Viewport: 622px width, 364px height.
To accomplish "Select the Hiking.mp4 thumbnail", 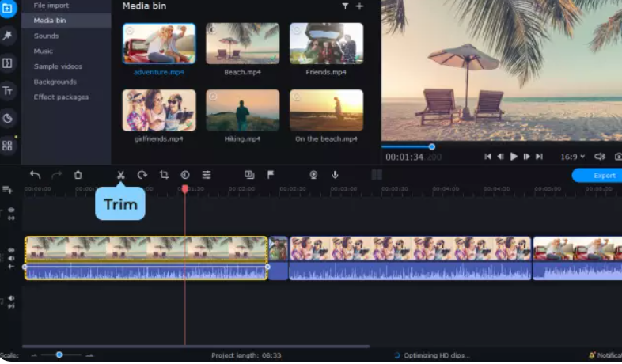I will click(x=242, y=110).
